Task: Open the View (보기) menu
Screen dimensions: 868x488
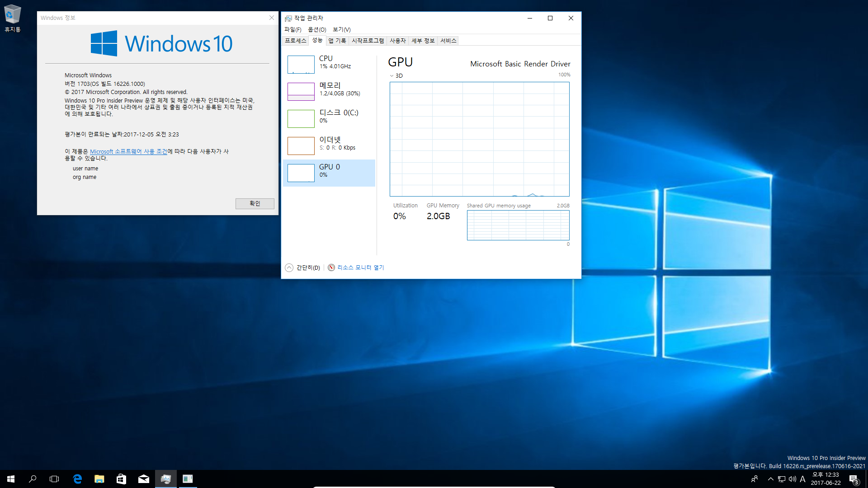Action: point(342,29)
